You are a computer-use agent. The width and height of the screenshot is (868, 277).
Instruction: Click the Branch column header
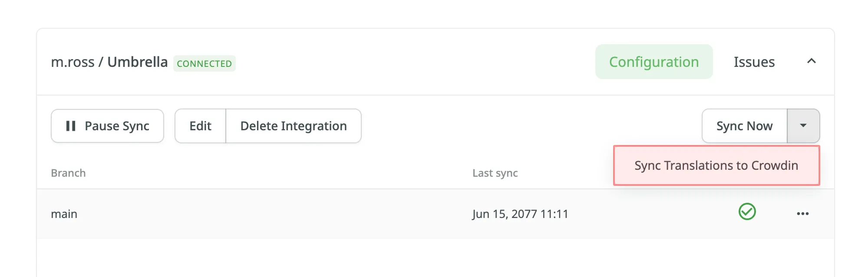point(68,173)
